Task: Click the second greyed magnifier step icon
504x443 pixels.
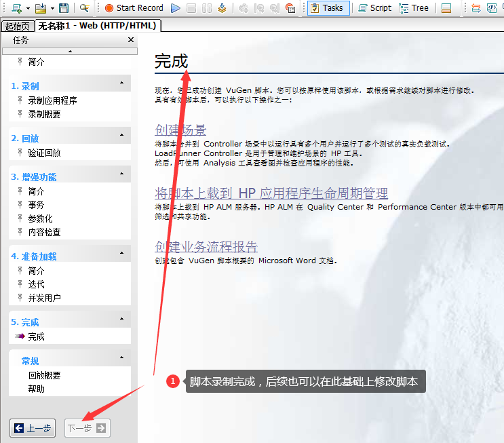Action: click(275, 8)
